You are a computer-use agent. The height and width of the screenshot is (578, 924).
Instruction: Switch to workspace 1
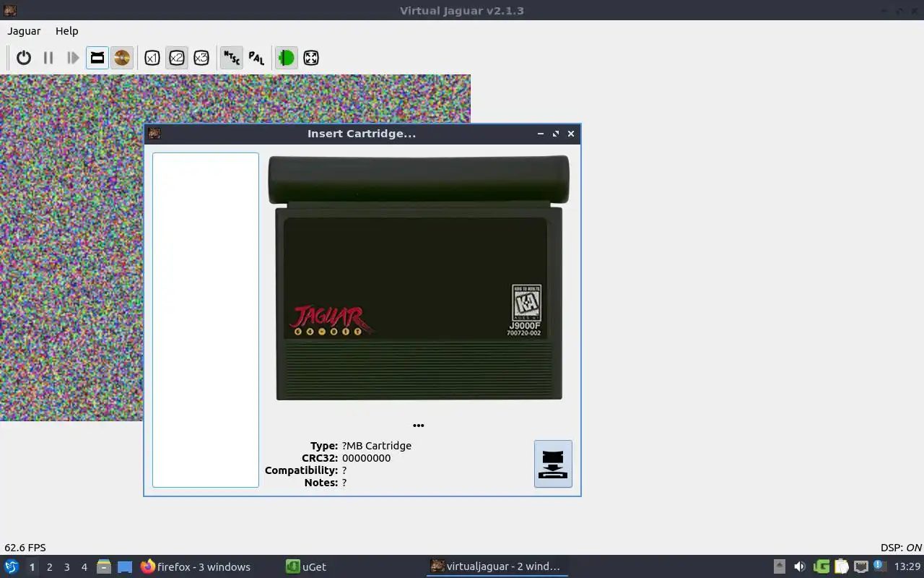tap(32, 567)
